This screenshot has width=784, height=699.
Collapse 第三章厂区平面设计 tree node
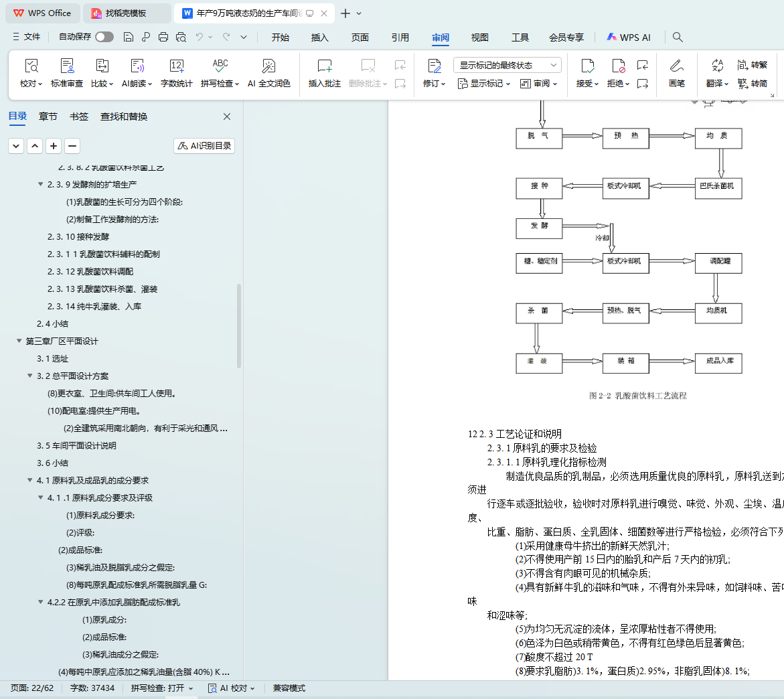pos(19,341)
